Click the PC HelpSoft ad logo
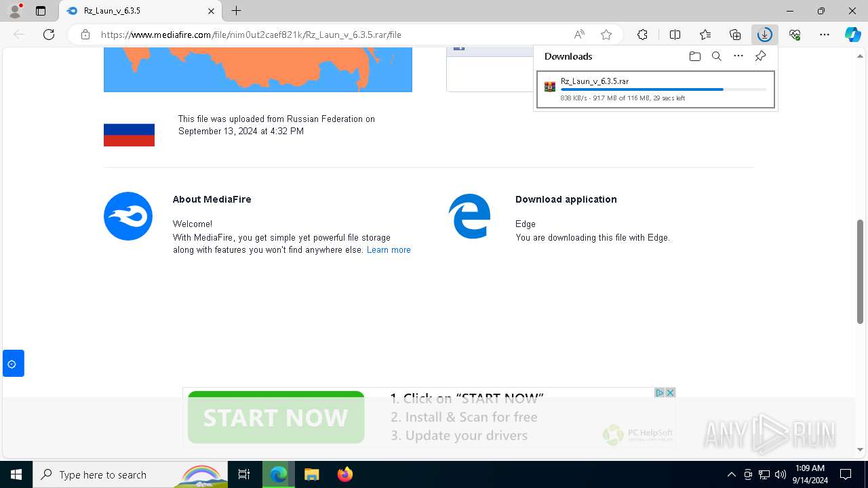The image size is (868, 488). point(638,434)
